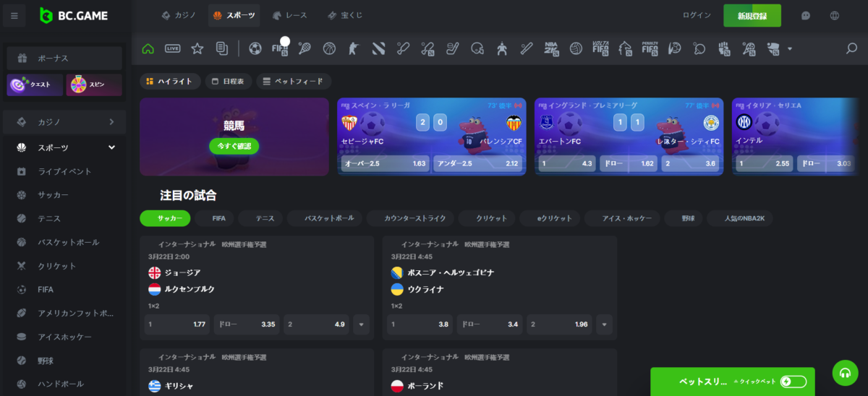This screenshot has width=868, height=396.
Task: Toggle the クイックベット switch
Action: point(793,382)
